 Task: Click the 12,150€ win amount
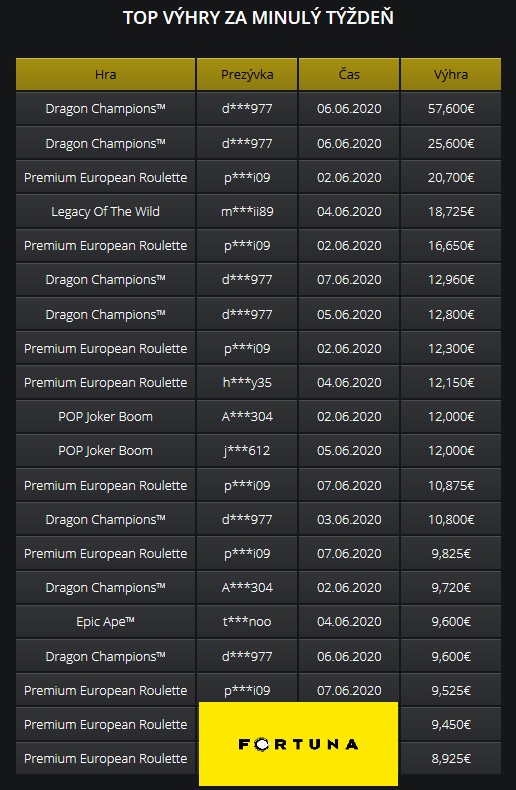[x=451, y=382]
